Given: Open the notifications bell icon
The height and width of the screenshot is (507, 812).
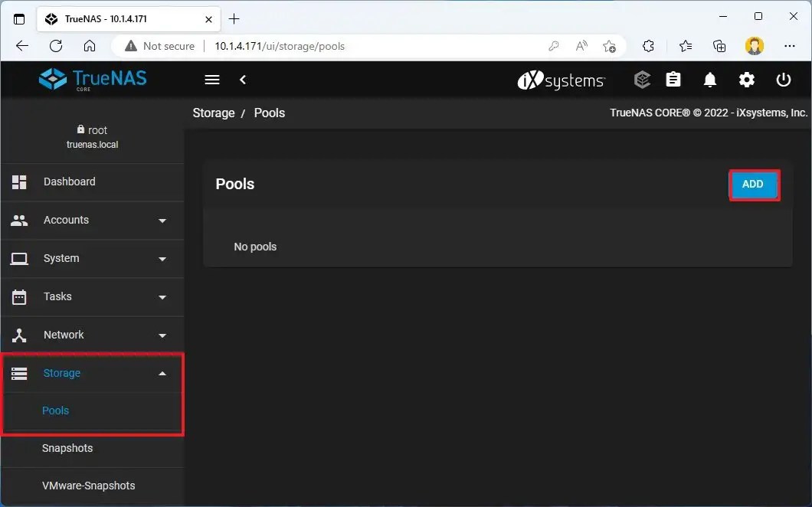Looking at the screenshot, I should pos(709,80).
